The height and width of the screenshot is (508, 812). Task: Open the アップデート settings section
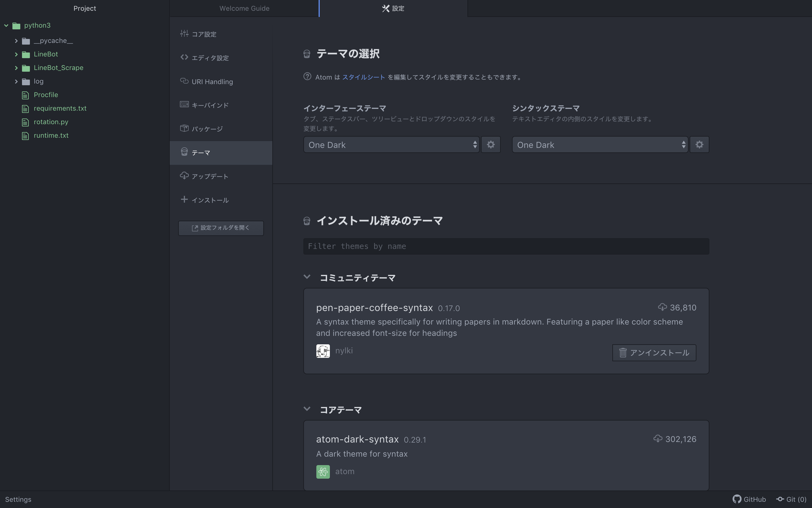221,176
